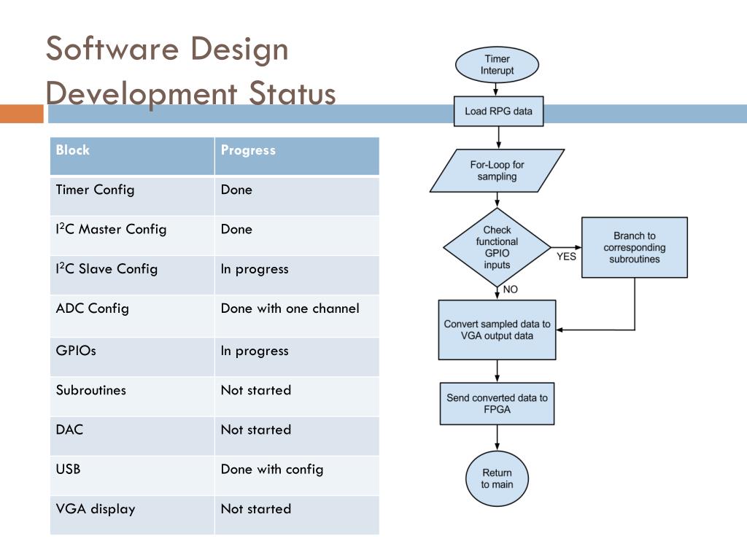Viewport: 747px width, 560px height.
Task: Click the 'YES' branch label
Action: pos(566,257)
